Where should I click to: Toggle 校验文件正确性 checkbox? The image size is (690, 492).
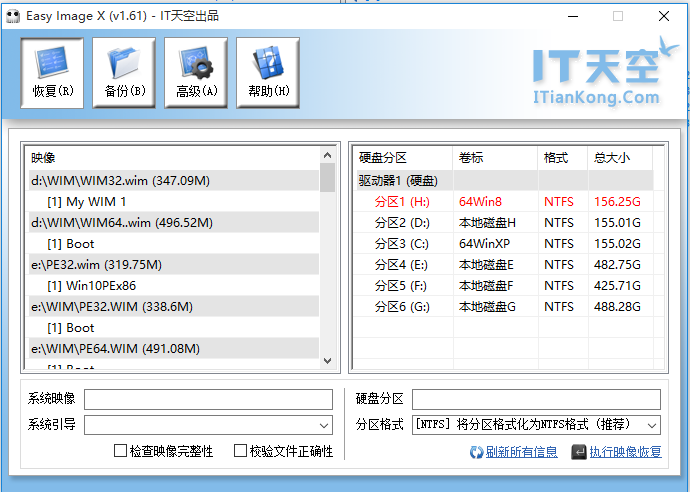pos(240,451)
